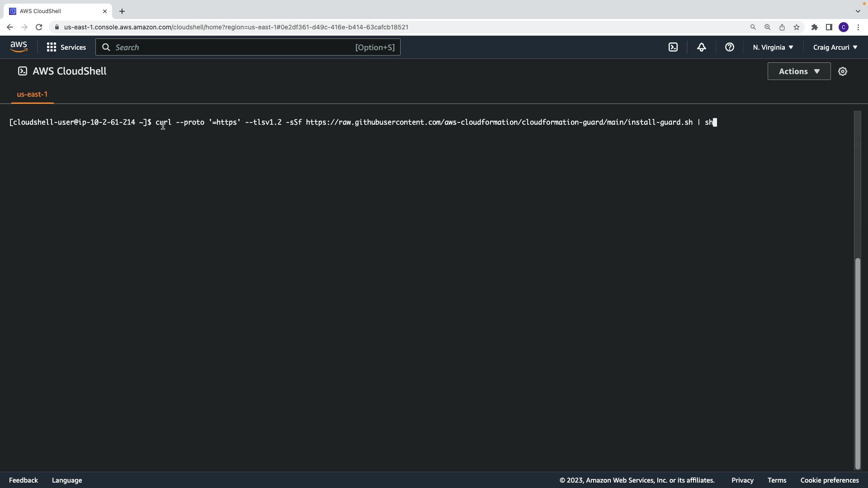Screen dimensions: 868x488
Task: Open the Language selector
Action: 67,480
